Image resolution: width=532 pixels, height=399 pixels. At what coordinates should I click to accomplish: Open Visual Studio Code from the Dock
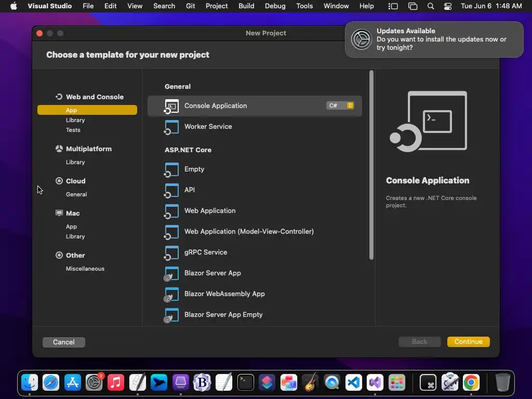[x=353, y=383]
